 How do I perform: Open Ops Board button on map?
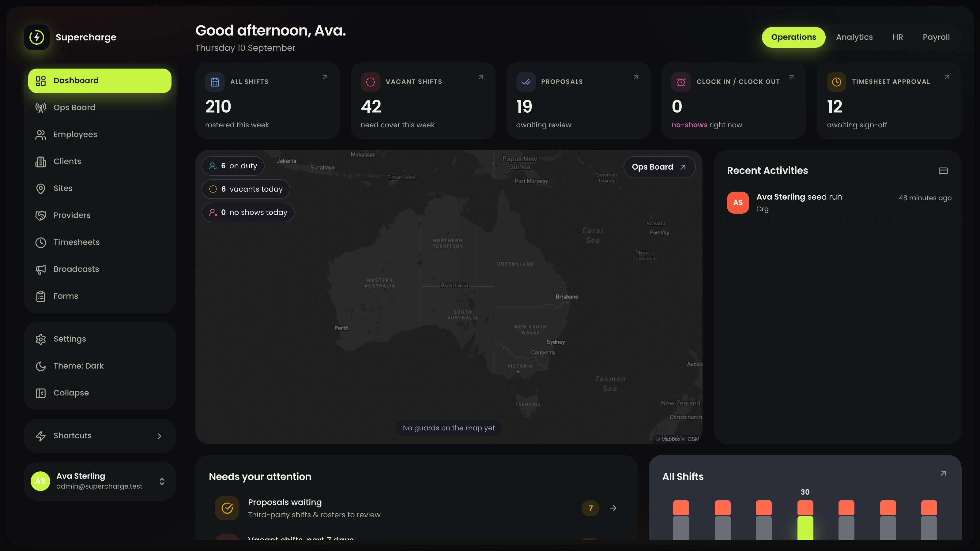click(659, 167)
